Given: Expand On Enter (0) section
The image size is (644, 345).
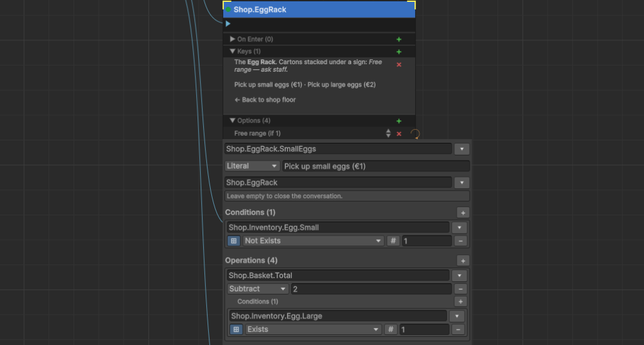Looking at the screenshot, I should [233, 39].
